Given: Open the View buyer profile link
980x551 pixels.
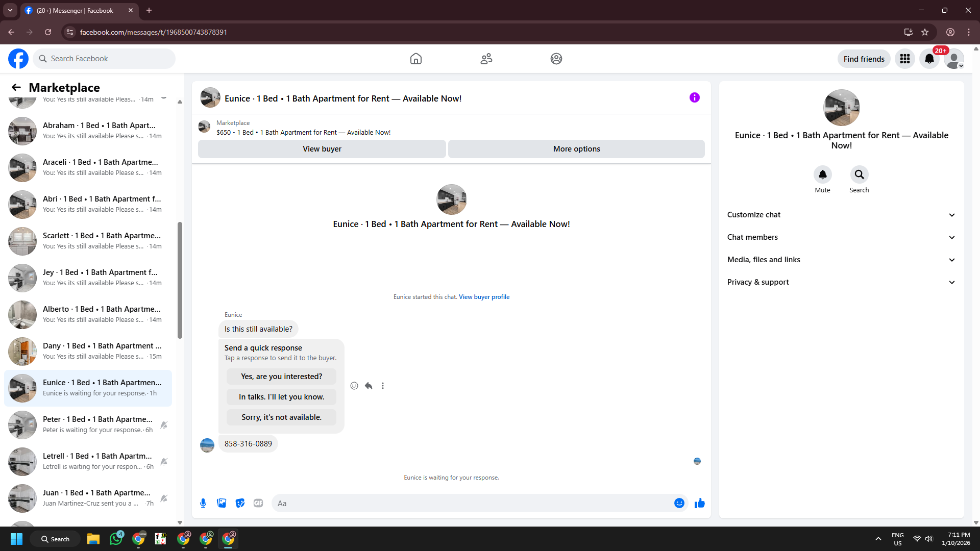Looking at the screenshot, I should [484, 297].
